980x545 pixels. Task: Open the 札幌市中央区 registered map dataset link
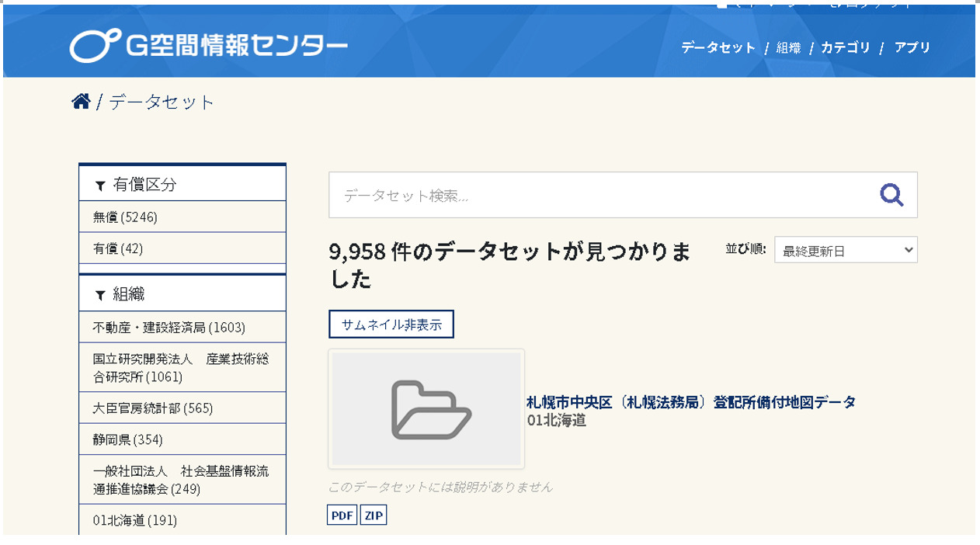[x=691, y=402]
